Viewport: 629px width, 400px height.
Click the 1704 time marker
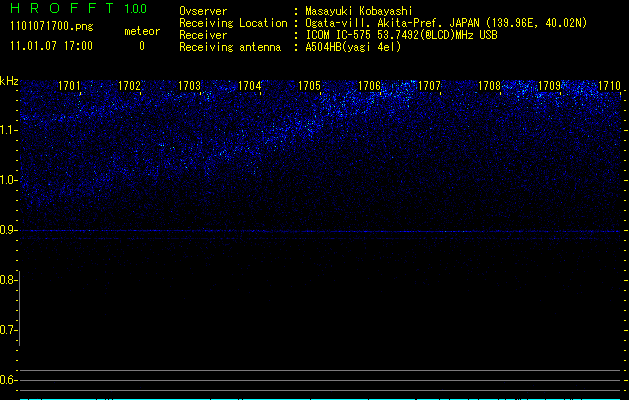click(x=250, y=86)
